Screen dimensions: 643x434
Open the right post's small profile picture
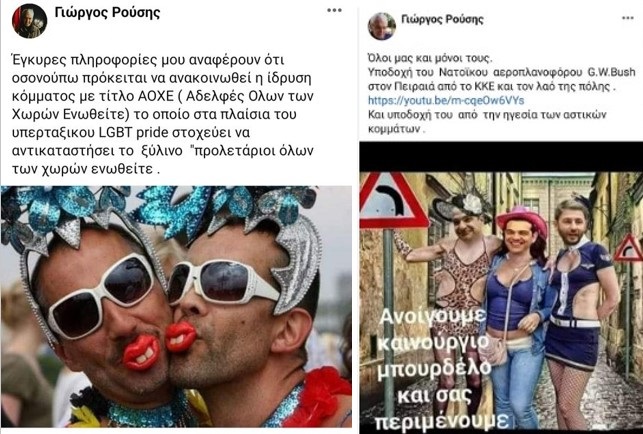click(382, 26)
